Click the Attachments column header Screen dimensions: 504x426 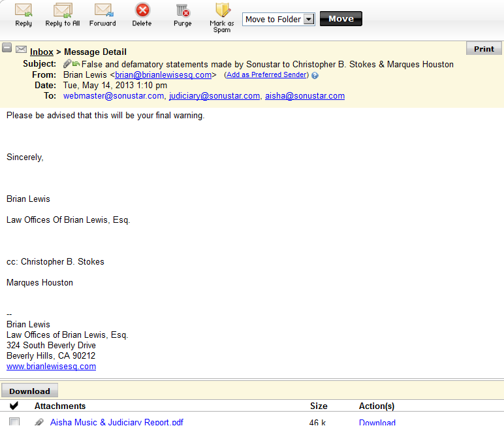[60, 406]
